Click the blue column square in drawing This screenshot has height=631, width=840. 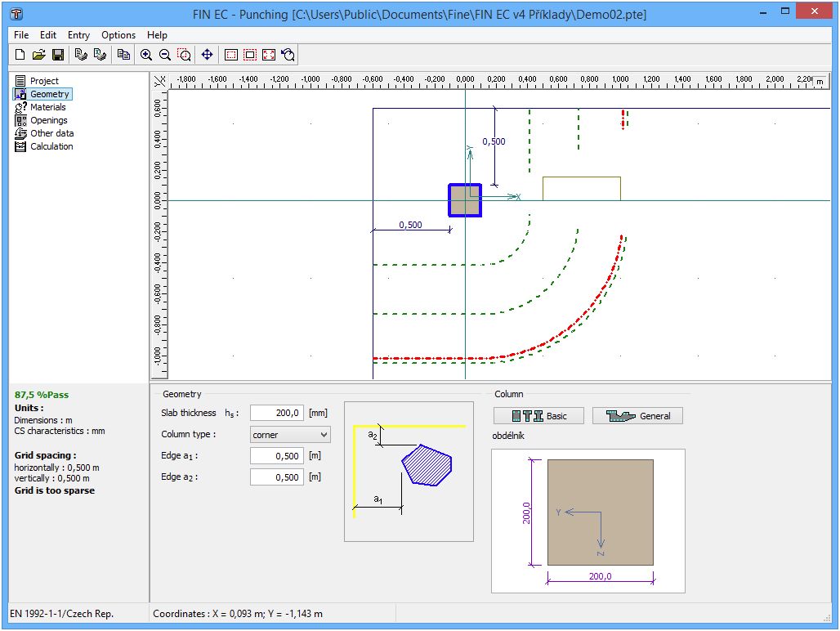click(x=465, y=200)
